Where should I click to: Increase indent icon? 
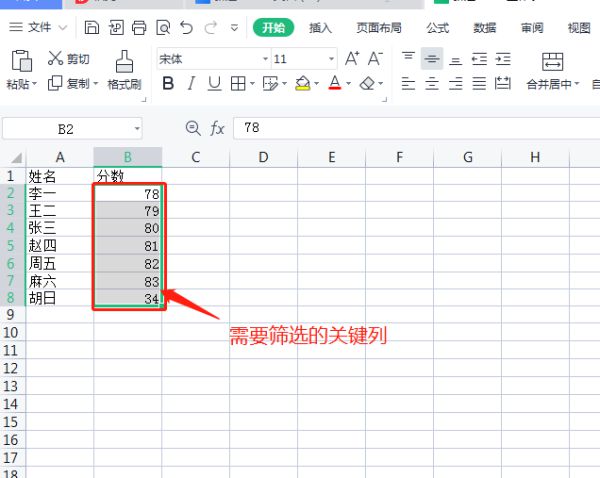click(x=503, y=59)
